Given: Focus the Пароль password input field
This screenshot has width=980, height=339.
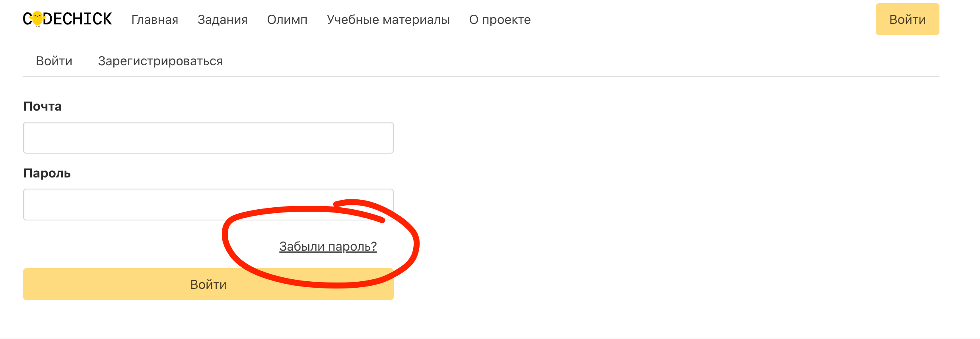Looking at the screenshot, I should (208, 205).
